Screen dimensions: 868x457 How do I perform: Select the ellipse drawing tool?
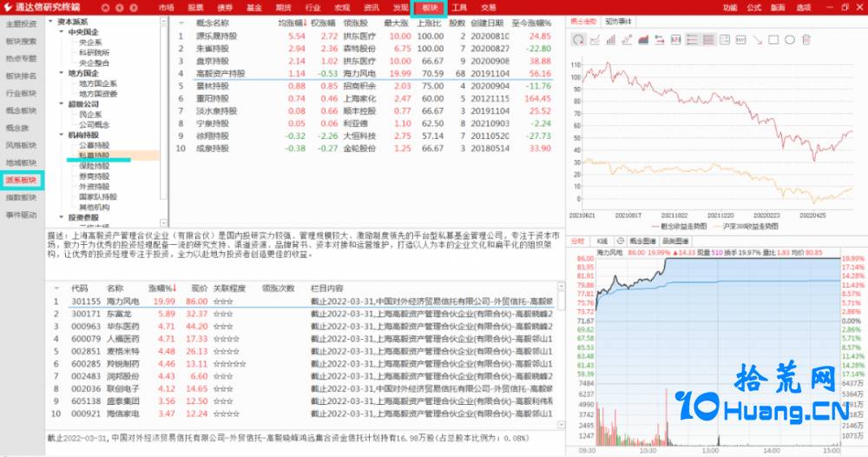[x=790, y=40]
